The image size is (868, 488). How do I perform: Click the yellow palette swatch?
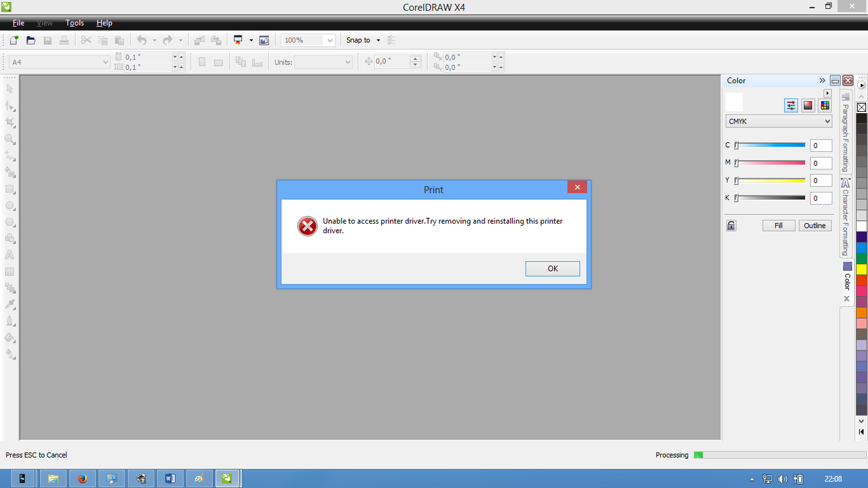pyautogui.click(x=861, y=270)
